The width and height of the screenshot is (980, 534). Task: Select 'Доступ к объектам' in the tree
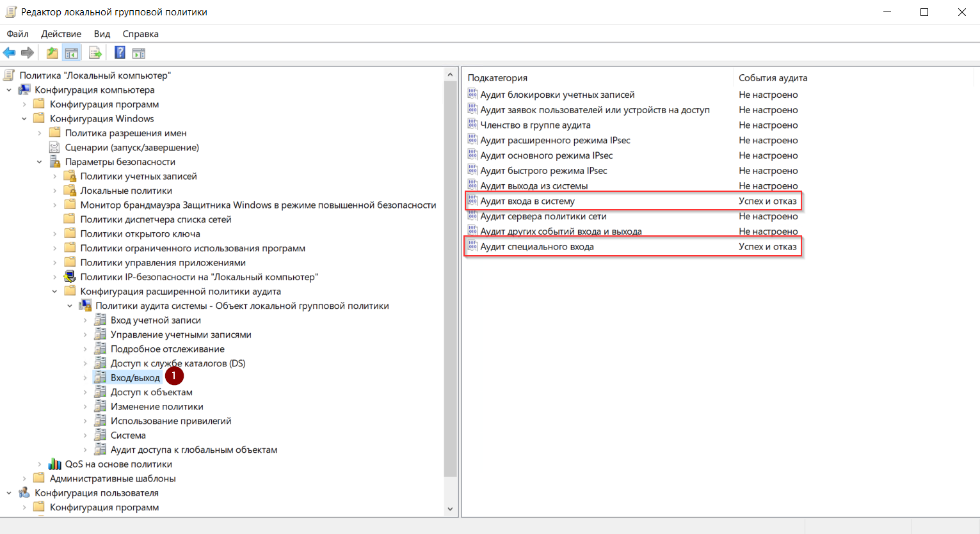151,392
